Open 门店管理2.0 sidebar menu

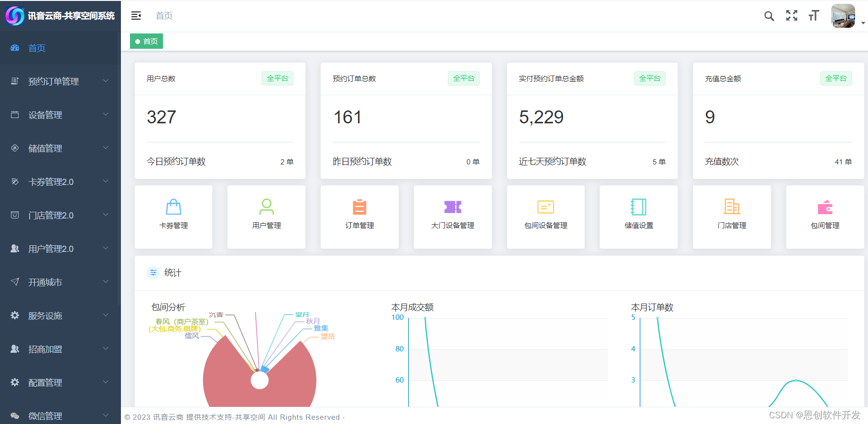(x=60, y=215)
